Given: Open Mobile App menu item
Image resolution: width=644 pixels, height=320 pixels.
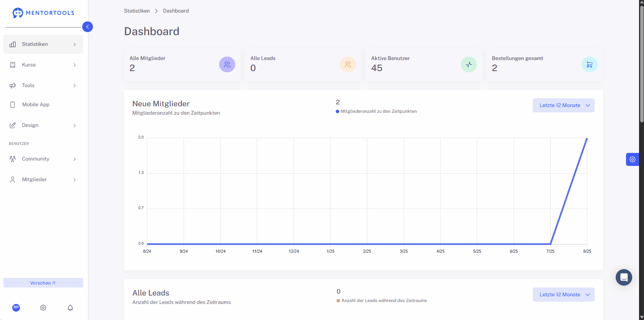Looking at the screenshot, I should 43,105.
